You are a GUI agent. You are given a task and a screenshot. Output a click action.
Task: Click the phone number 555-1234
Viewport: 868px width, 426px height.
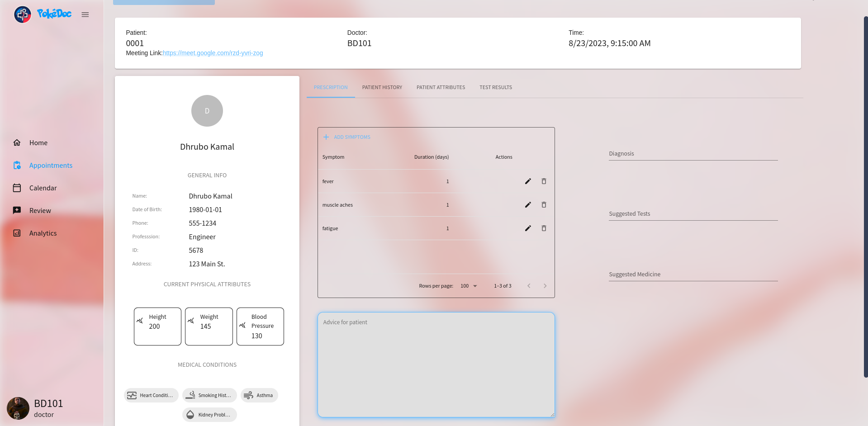pyautogui.click(x=203, y=223)
